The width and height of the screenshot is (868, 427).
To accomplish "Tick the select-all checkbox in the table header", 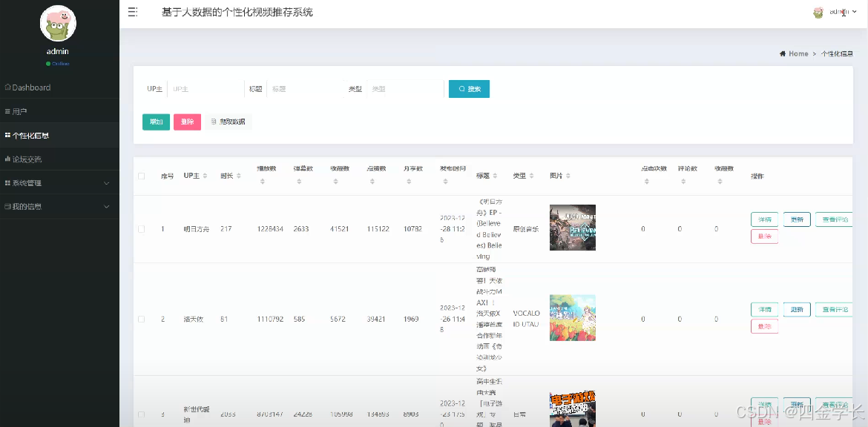I will pos(141,176).
